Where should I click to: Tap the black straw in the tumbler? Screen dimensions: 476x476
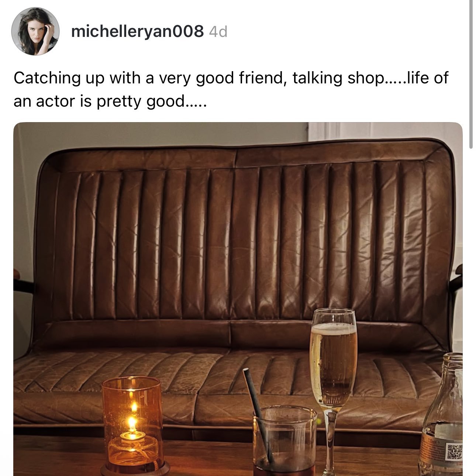[x=258, y=413]
